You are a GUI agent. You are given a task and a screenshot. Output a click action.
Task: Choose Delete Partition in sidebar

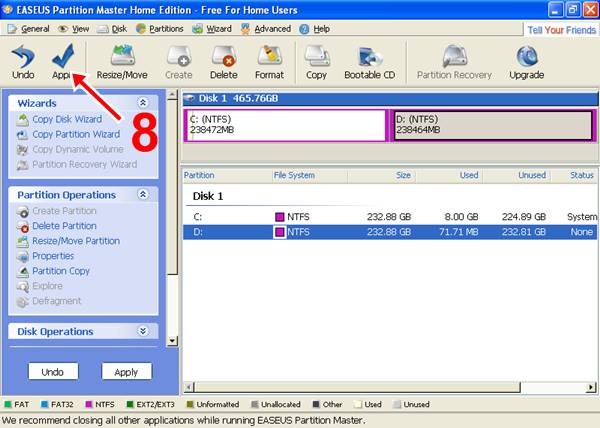click(x=57, y=226)
